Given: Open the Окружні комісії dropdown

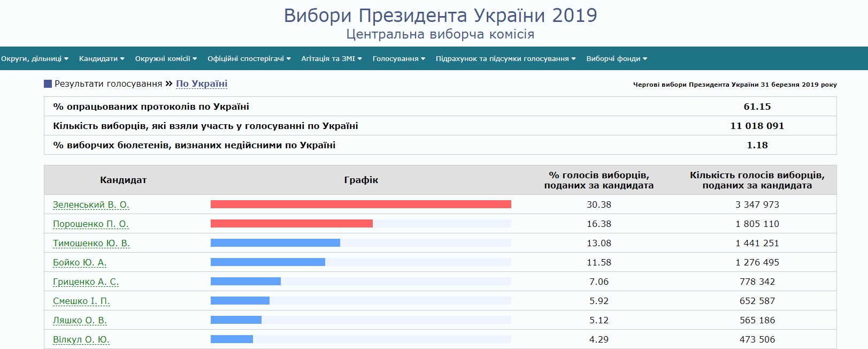Looking at the screenshot, I should pos(166,59).
